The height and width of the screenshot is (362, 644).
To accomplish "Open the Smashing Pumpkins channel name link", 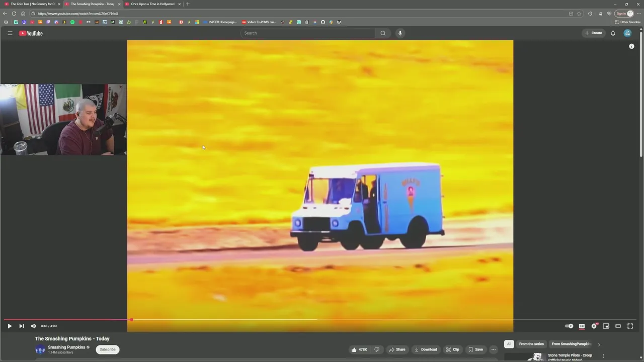I will [66, 347].
